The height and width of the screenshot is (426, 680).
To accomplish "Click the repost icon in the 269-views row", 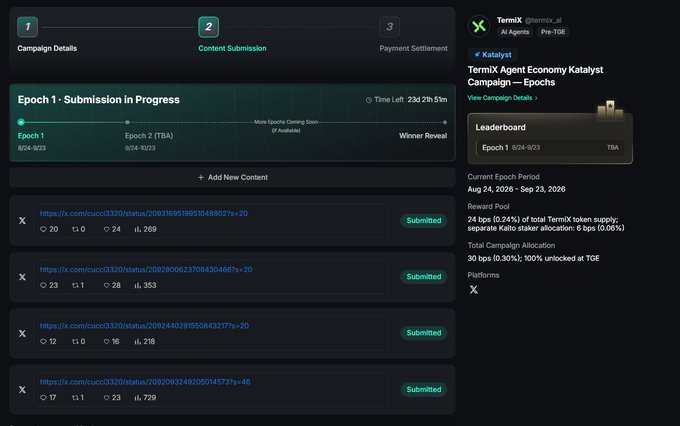I will 75,229.
